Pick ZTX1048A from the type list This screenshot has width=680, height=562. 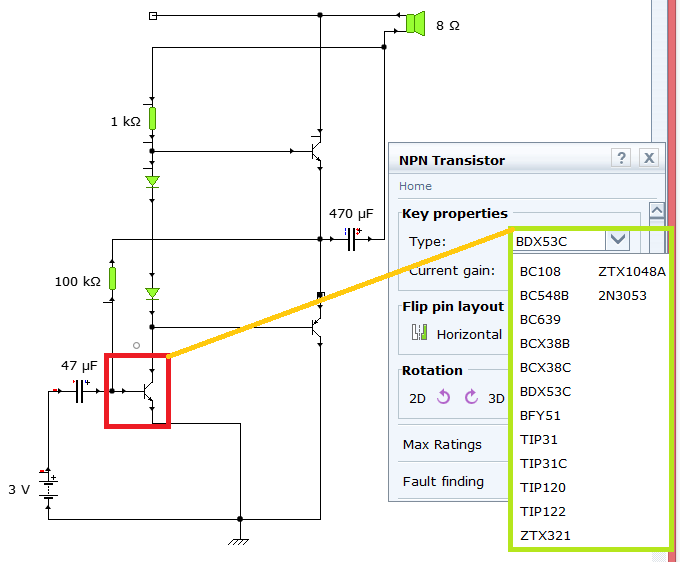(631, 271)
